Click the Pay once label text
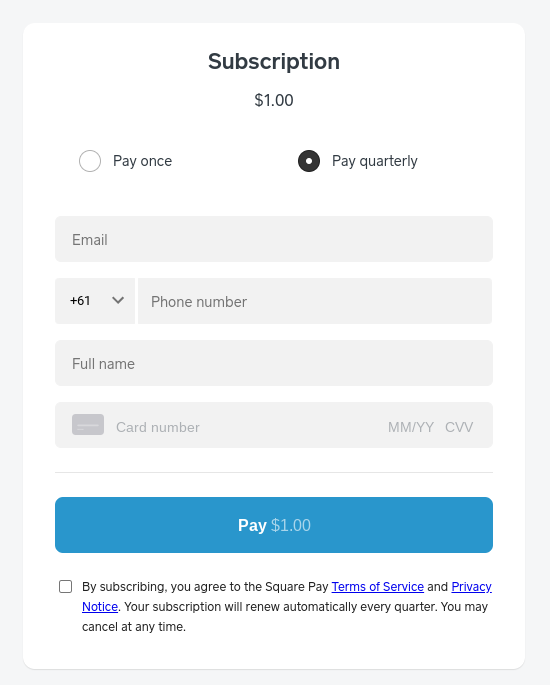The image size is (550, 685). tap(142, 161)
